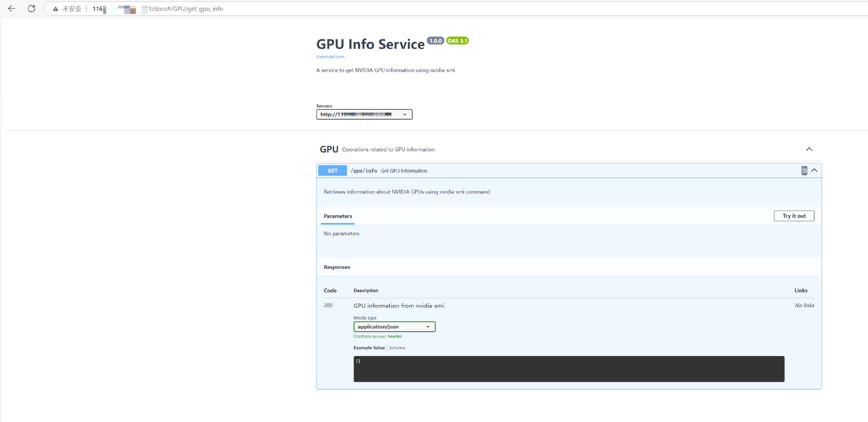Click the blue GET method badge
Image resolution: width=868 pixels, height=422 pixels.
[x=332, y=171]
